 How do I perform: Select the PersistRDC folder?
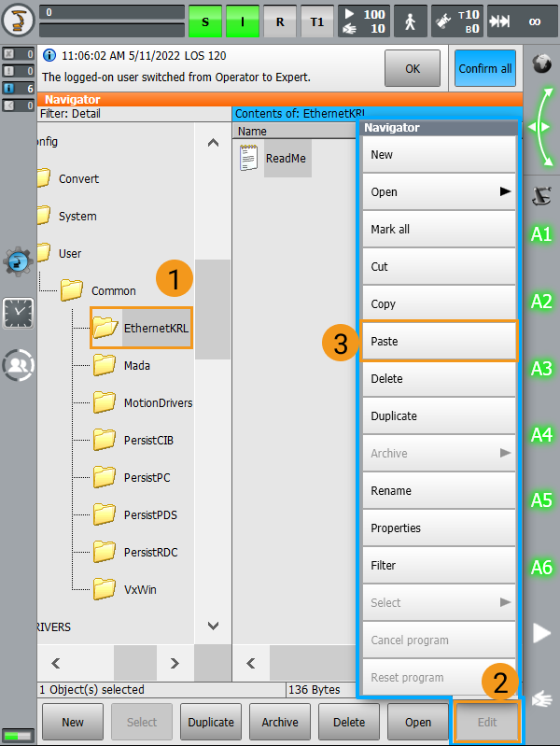(135, 553)
